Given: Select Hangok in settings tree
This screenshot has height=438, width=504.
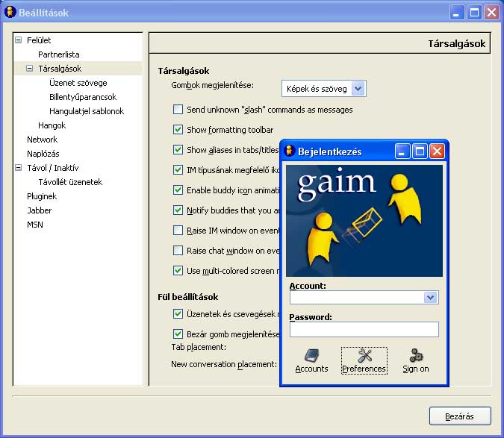Looking at the screenshot, I should (52, 125).
